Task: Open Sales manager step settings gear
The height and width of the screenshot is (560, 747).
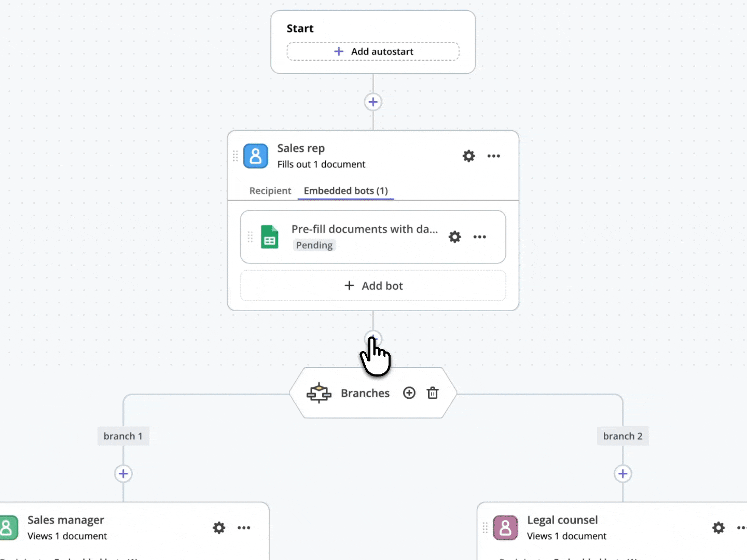Action: click(219, 528)
